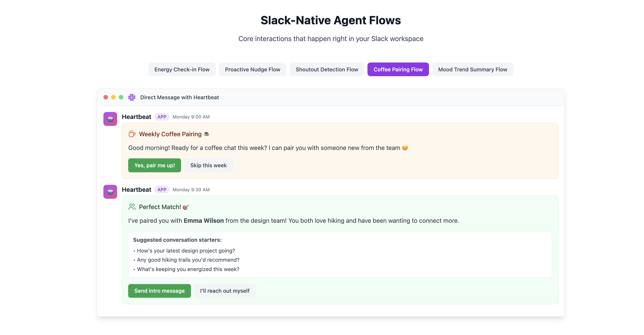The image size is (644, 335).
Task: Click the Emma Wilson name in message
Action: click(203, 221)
